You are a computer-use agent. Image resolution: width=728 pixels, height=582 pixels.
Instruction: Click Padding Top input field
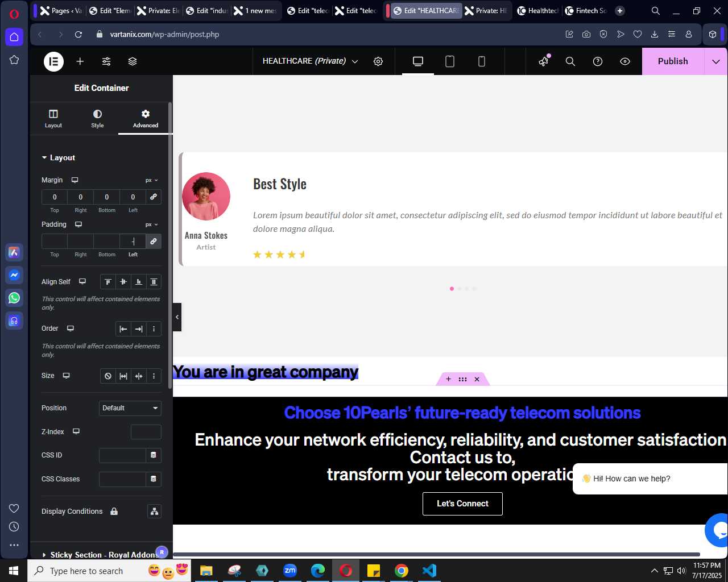[55, 241]
